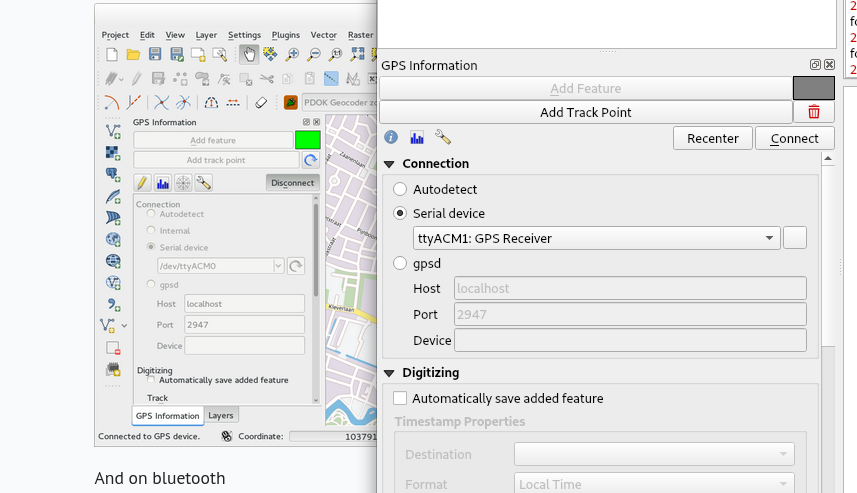Screen dimensions: 857x493
Task: Collapse the Connection section triangle
Action: tap(389, 164)
